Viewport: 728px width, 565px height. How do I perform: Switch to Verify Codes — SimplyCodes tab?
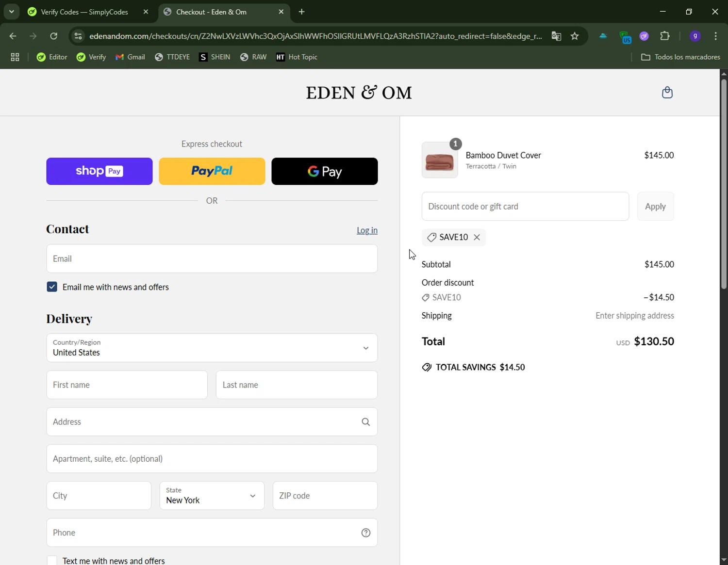click(x=84, y=12)
